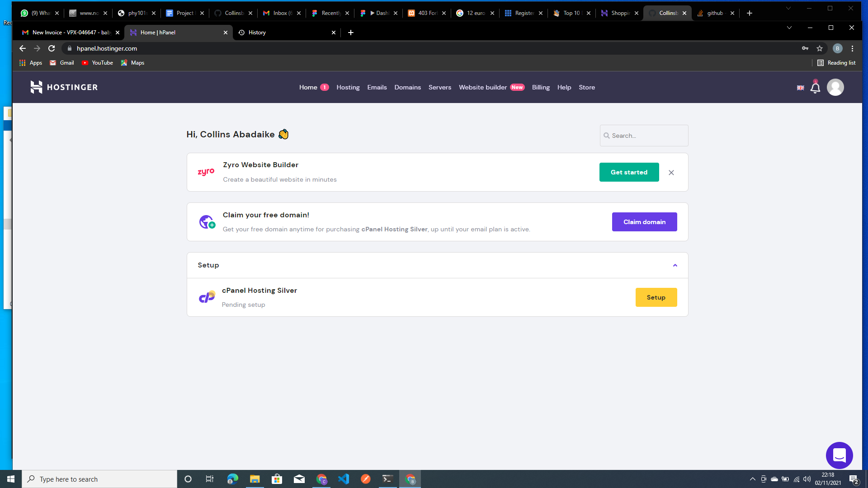
Task: Open the Chrome three-dot menu
Action: coord(852,48)
